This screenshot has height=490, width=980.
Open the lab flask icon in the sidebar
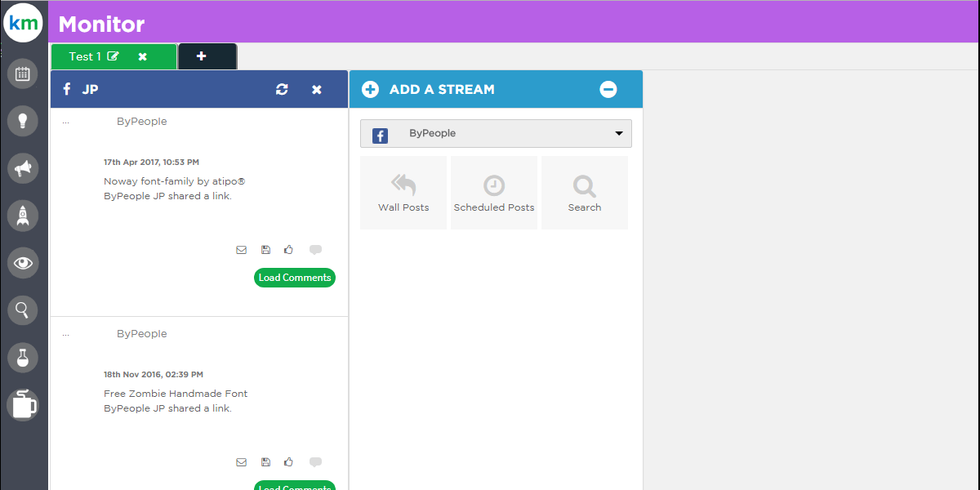(23, 358)
